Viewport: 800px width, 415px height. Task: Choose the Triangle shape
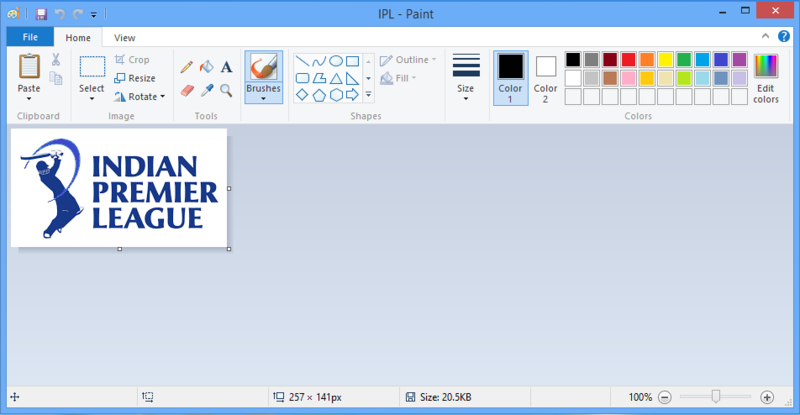(336, 78)
